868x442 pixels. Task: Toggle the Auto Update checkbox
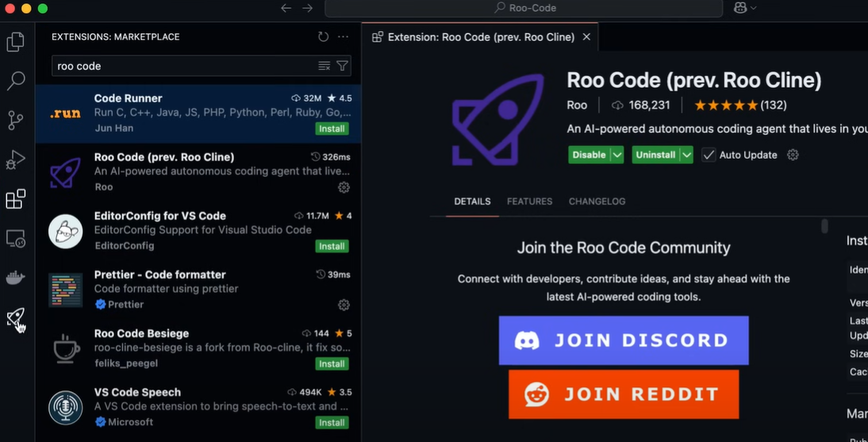[x=708, y=155]
